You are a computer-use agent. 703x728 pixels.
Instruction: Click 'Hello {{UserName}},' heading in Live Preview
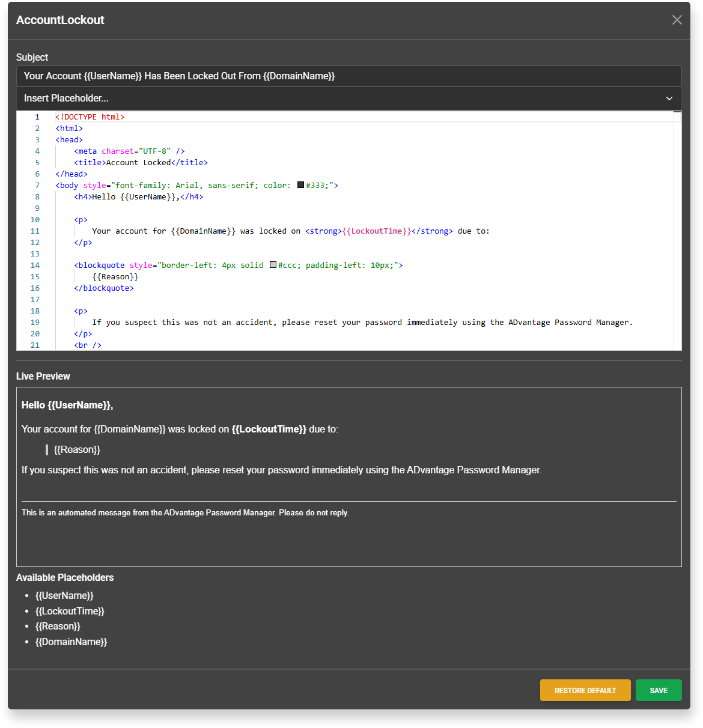tap(67, 405)
